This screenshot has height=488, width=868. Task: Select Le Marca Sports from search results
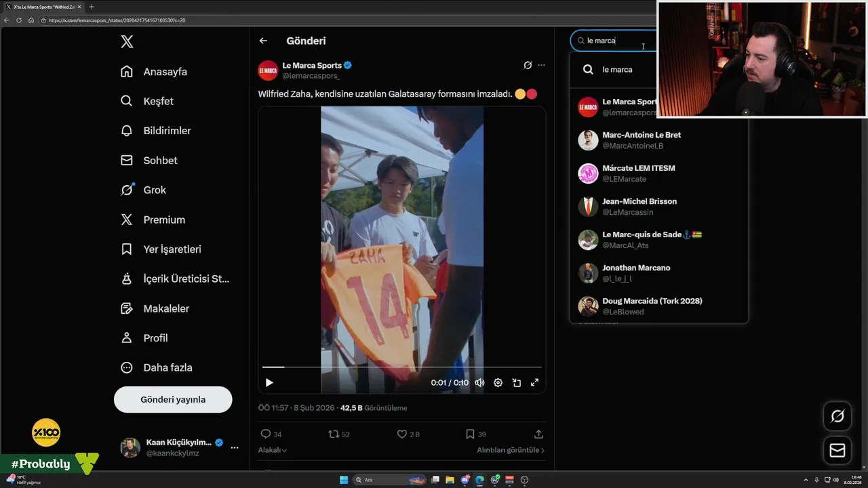(x=613, y=107)
